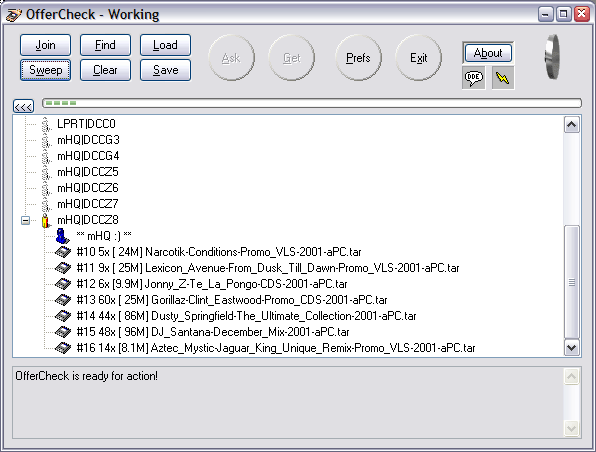The height and width of the screenshot is (452, 596).
Task: Click the rotating wheel icon at top right
Action: point(552,57)
